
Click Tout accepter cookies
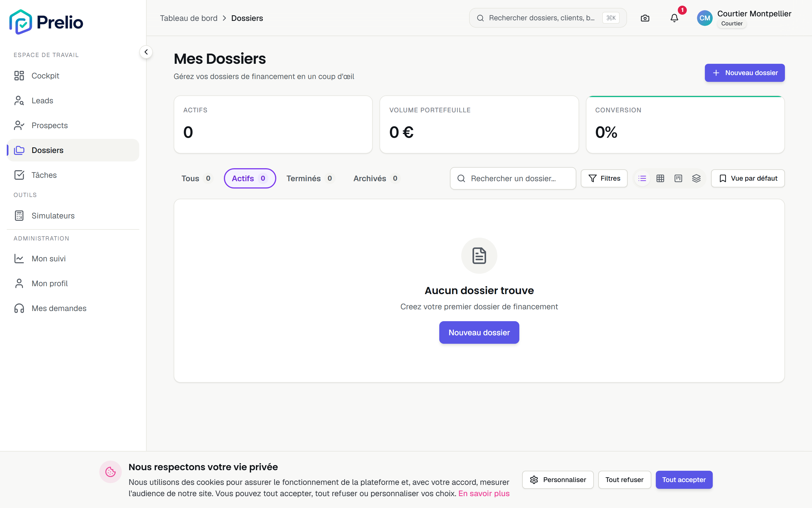[x=684, y=480]
